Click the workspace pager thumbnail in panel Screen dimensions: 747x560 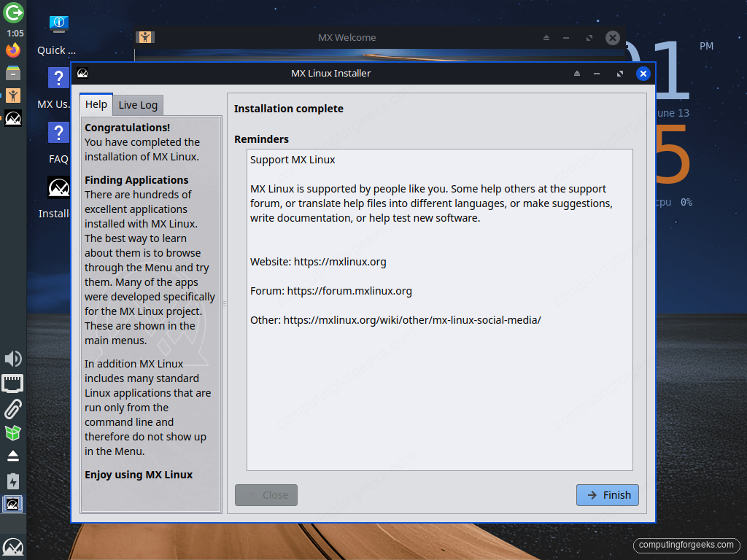click(12, 504)
